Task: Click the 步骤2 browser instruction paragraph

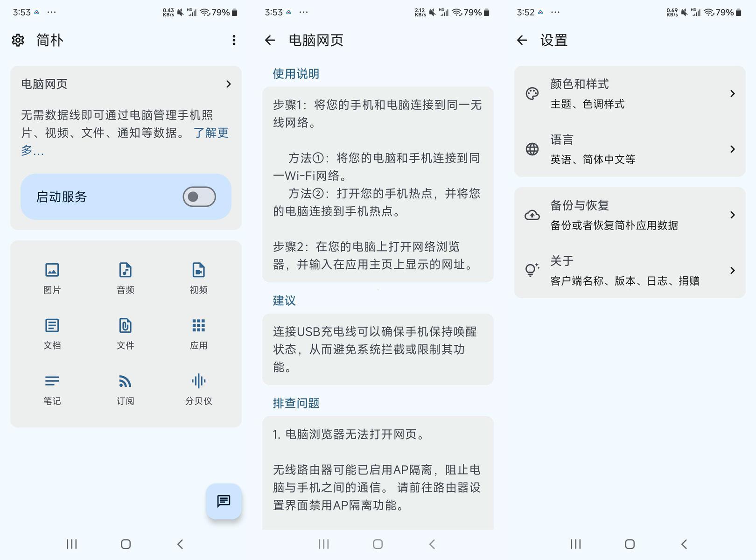Action: tap(373, 255)
